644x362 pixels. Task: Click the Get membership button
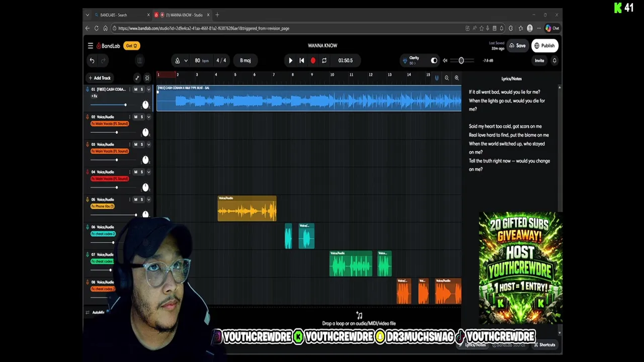[x=132, y=46]
